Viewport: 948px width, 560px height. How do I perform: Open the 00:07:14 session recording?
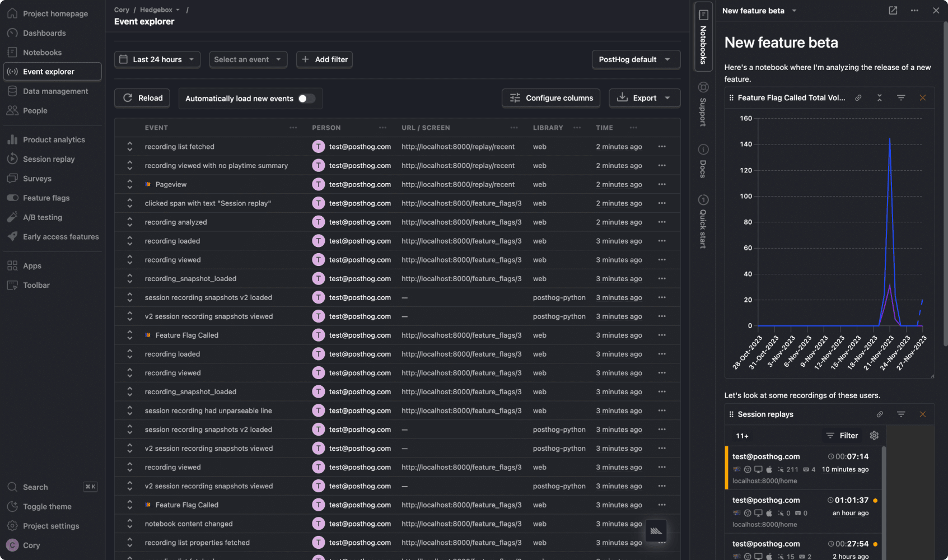coord(803,468)
